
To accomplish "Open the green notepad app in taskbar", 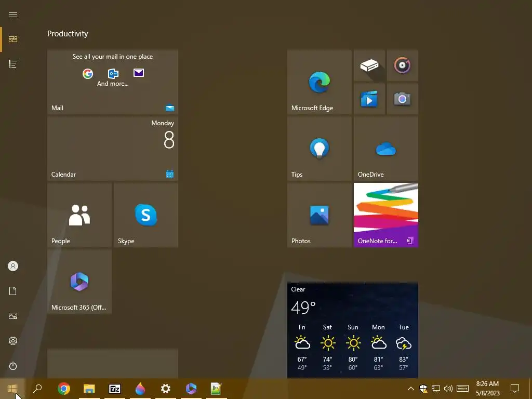I will (x=216, y=389).
